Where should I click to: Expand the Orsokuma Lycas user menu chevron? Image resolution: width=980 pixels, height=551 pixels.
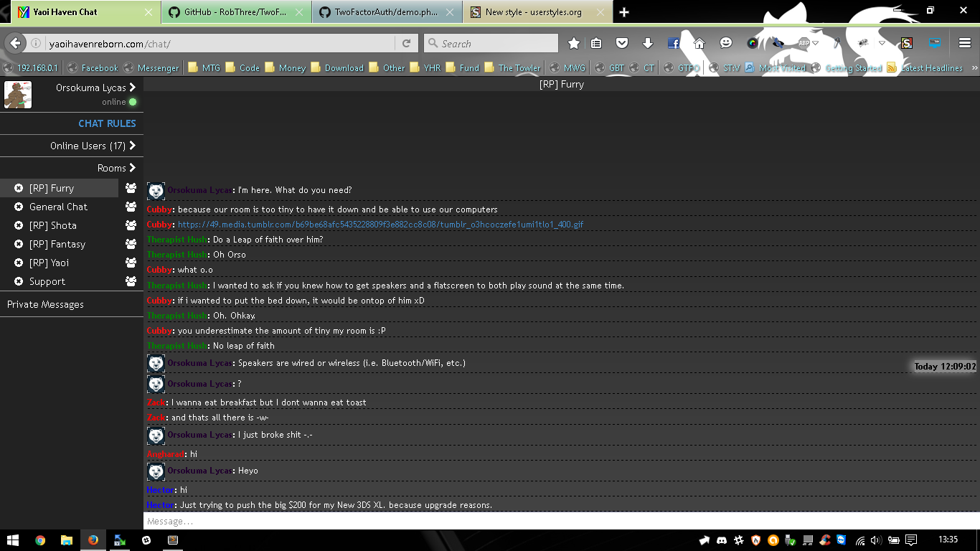point(132,88)
